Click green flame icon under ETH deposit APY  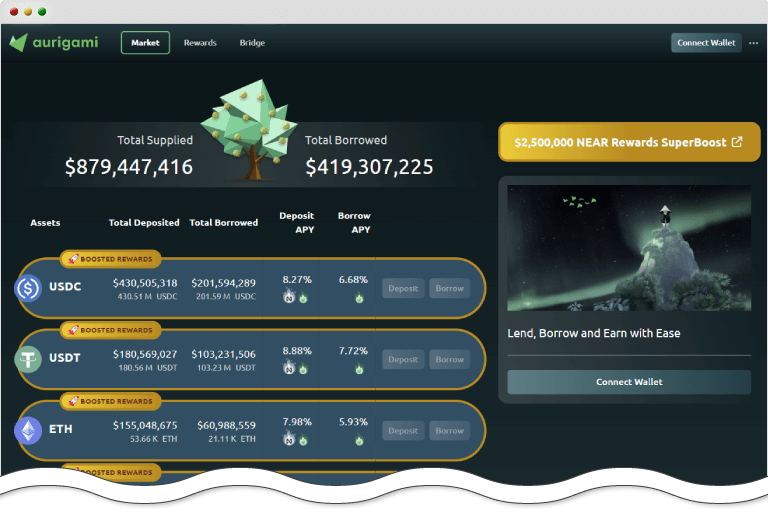tap(303, 440)
